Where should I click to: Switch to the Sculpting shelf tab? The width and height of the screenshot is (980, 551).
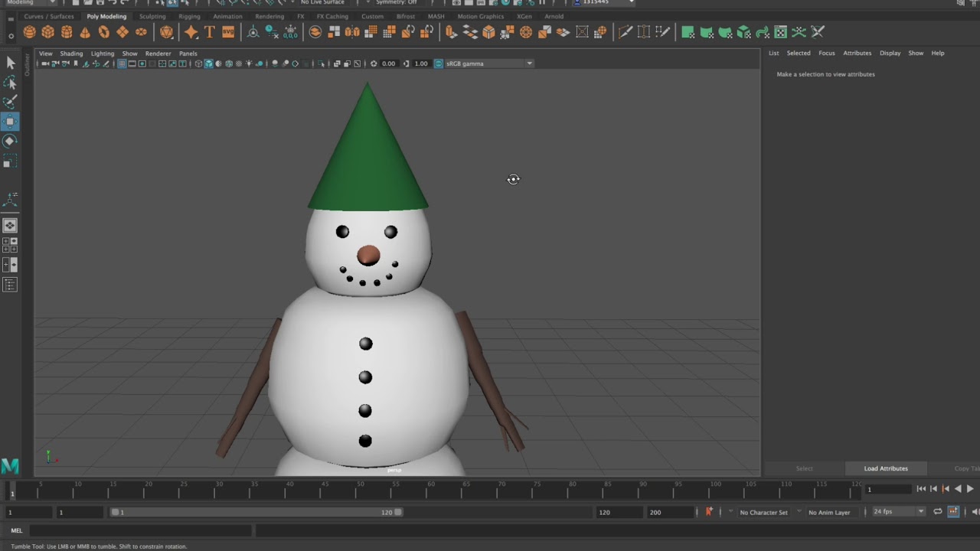[x=152, y=16]
